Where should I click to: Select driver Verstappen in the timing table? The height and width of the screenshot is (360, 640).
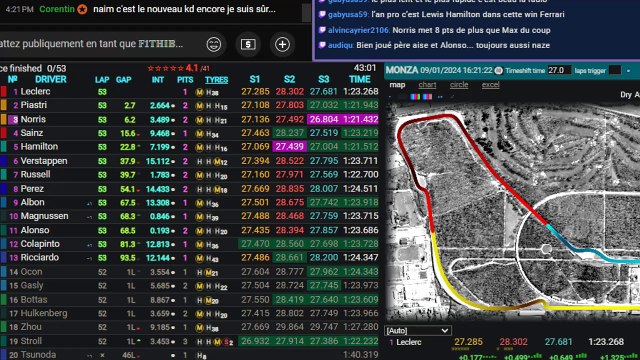tap(44, 161)
